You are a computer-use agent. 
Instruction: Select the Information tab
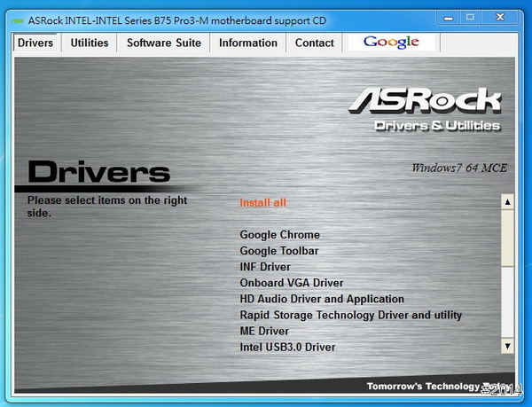click(x=248, y=43)
